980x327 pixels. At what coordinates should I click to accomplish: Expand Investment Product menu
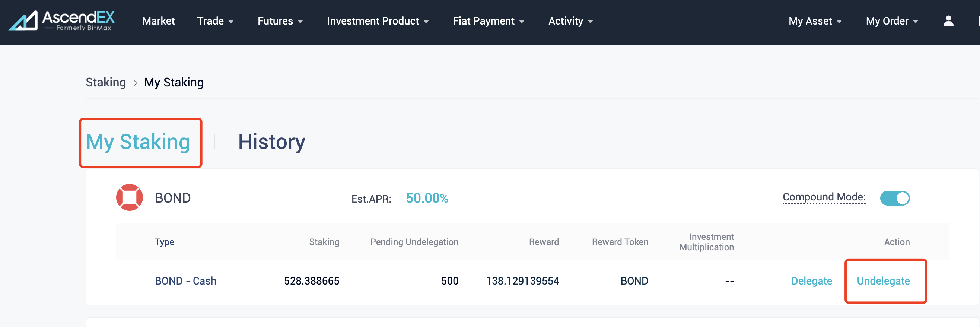point(378,21)
